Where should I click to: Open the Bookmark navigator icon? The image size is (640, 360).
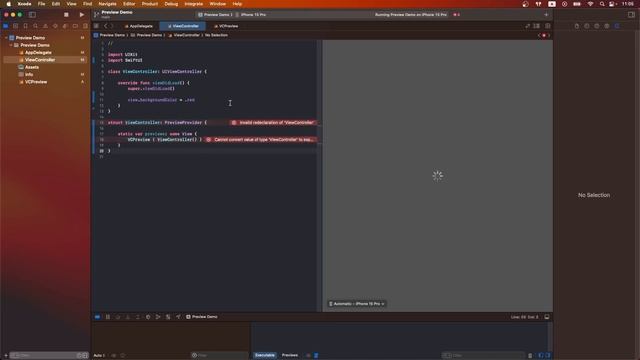pos(25,26)
